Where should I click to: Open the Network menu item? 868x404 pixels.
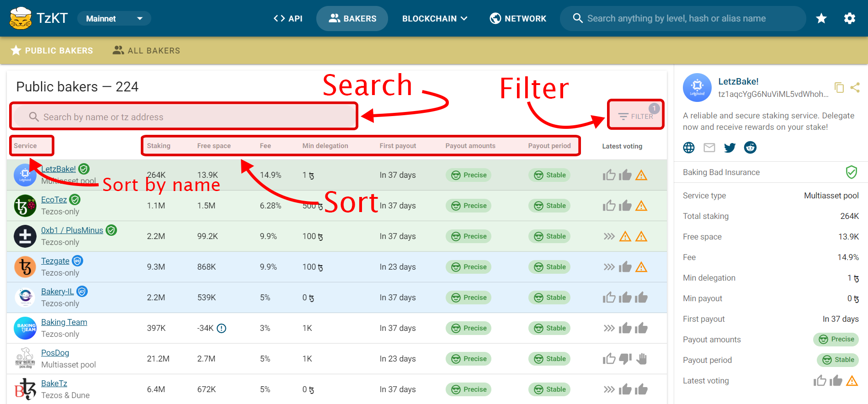pyautogui.click(x=518, y=18)
